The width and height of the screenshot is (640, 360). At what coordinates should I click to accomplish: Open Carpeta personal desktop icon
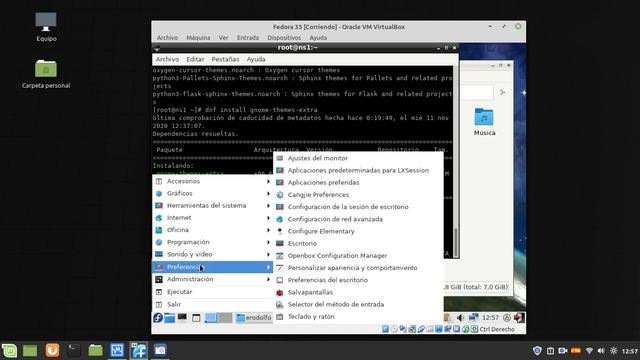[46, 74]
